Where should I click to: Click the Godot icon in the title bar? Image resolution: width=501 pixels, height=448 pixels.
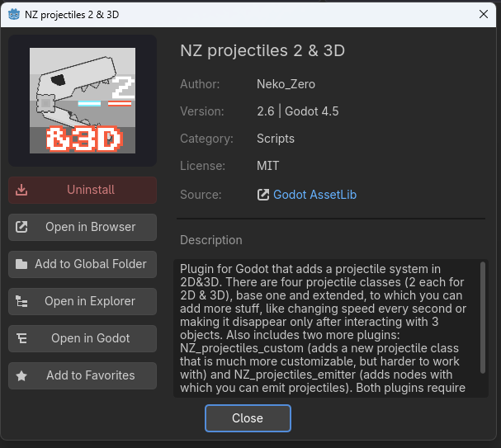pyautogui.click(x=14, y=14)
